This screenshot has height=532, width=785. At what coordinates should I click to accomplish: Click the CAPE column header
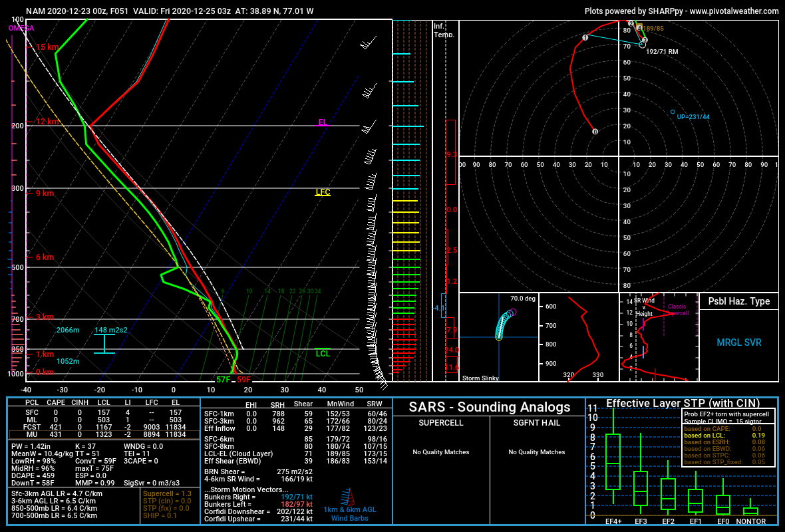tap(56, 402)
